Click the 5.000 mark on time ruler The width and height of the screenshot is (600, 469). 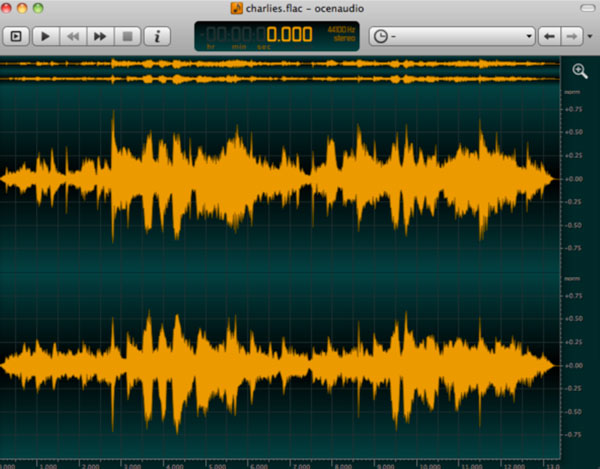[x=217, y=466]
